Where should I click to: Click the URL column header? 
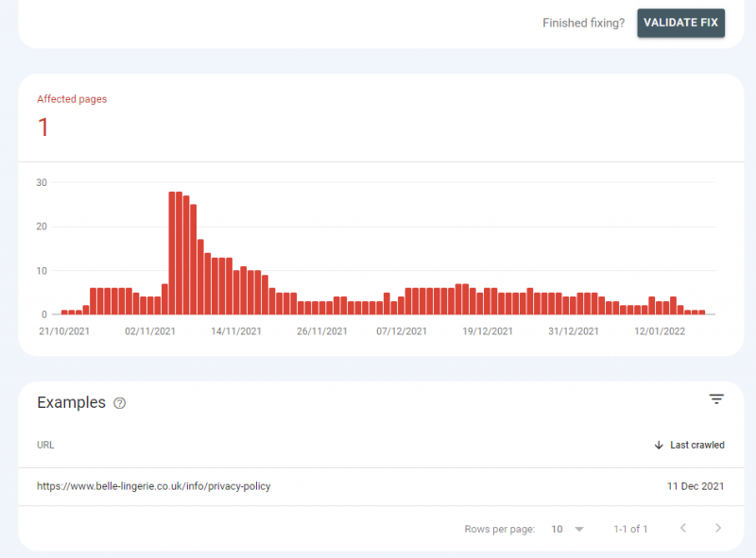coord(45,445)
